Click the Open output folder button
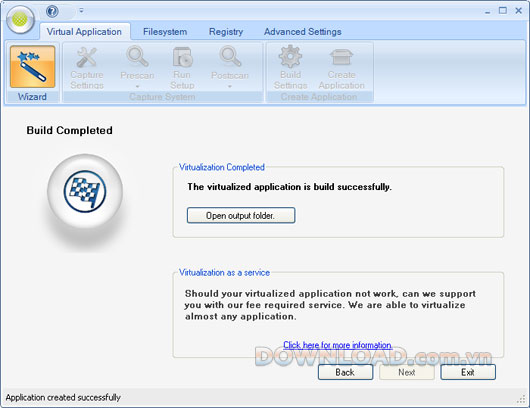This screenshot has height=408, width=530. 241,215
